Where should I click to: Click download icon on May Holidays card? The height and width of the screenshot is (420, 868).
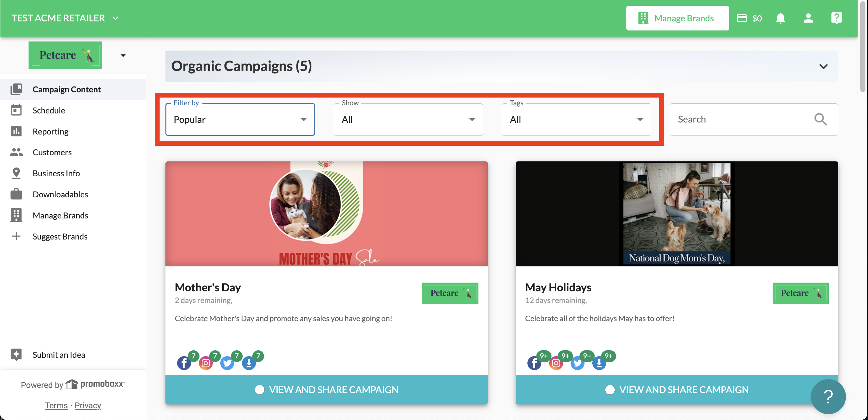click(599, 363)
